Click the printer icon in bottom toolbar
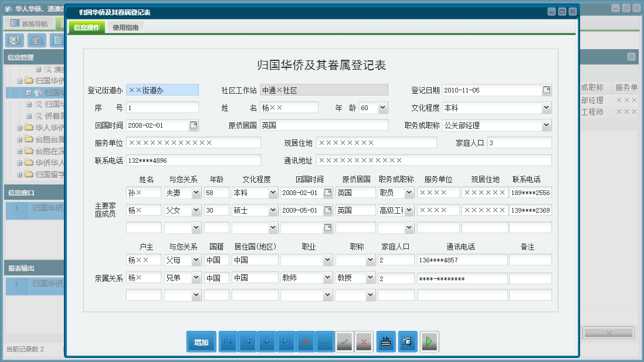This screenshot has height=362, width=644. [x=385, y=342]
